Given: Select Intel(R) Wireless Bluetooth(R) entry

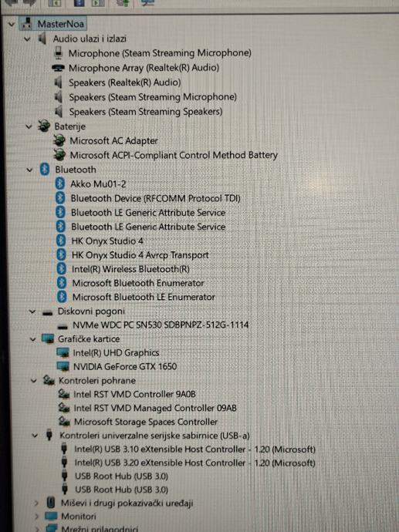Looking at the screenshot, I should click(130, 269).
